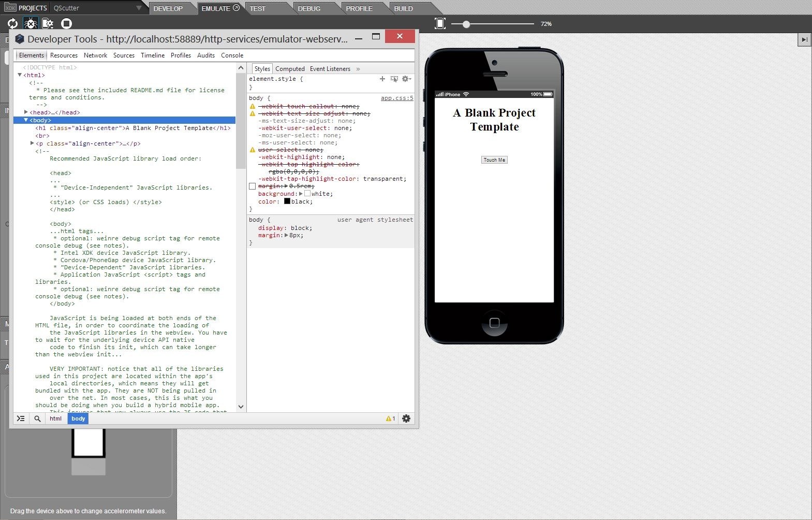
Task: Click the magnifier search icon in DevTools
Action: 37,418
